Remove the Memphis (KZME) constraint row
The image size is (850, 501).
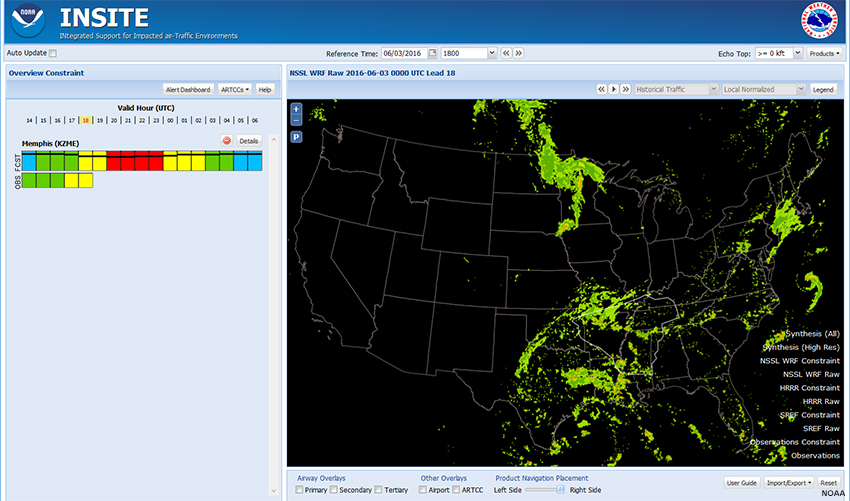[x=227, y=141]
